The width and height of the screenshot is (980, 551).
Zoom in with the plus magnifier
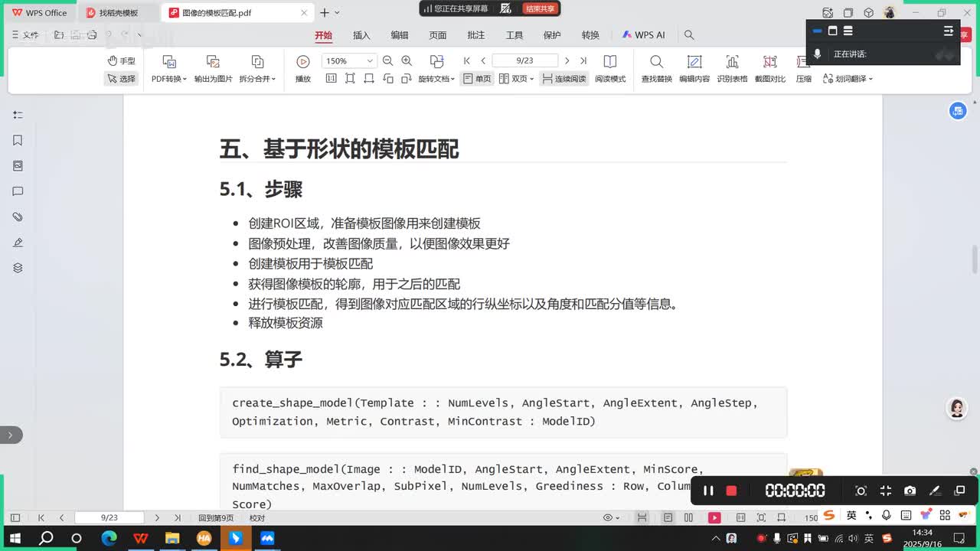pos(407,60)
